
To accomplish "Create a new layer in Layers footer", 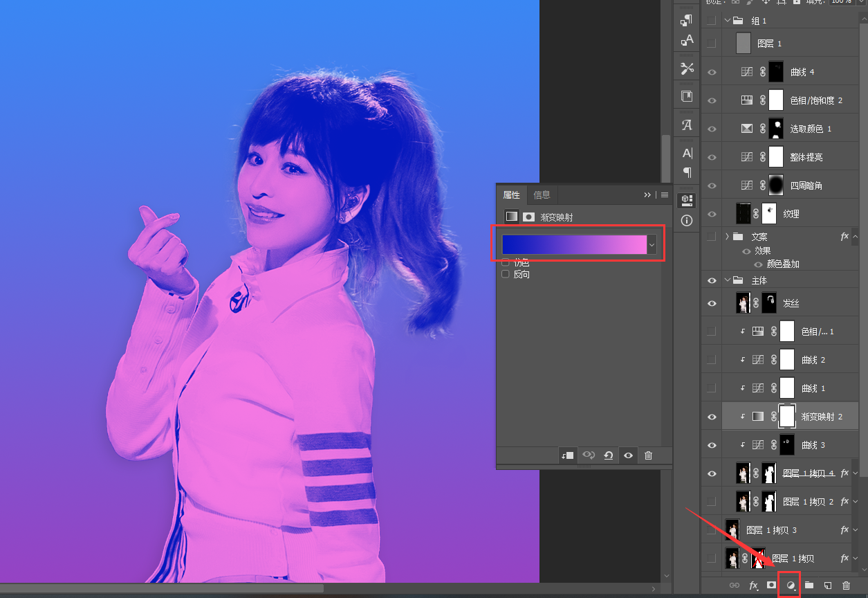I will click(827, 586).
